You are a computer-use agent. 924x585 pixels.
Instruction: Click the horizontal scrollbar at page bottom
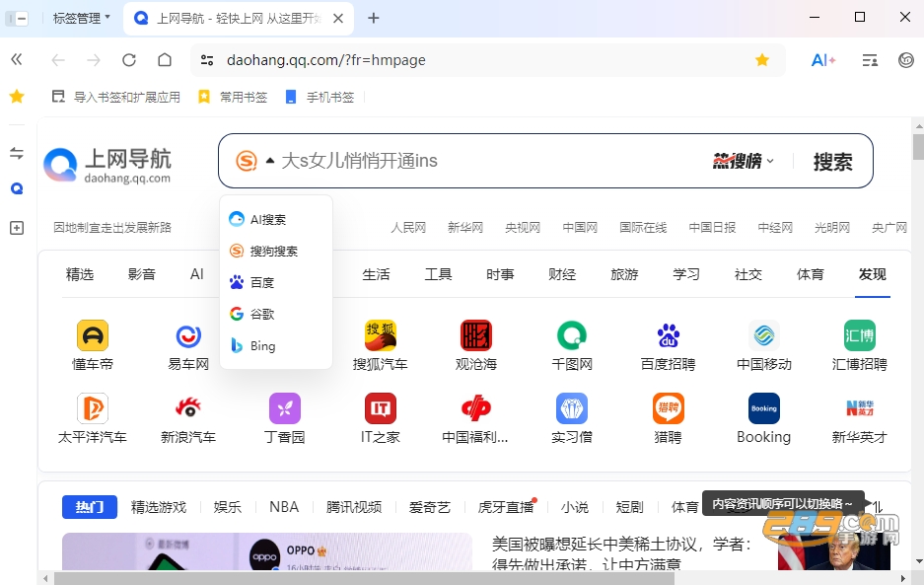364,578
